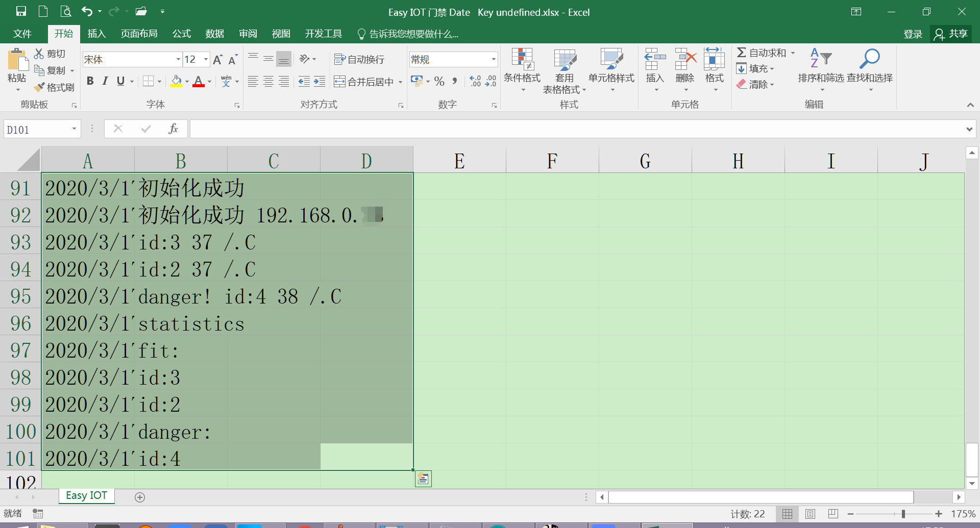Click the Sign in link
This screenshot has width=980, height=528.
click(913, 34)
